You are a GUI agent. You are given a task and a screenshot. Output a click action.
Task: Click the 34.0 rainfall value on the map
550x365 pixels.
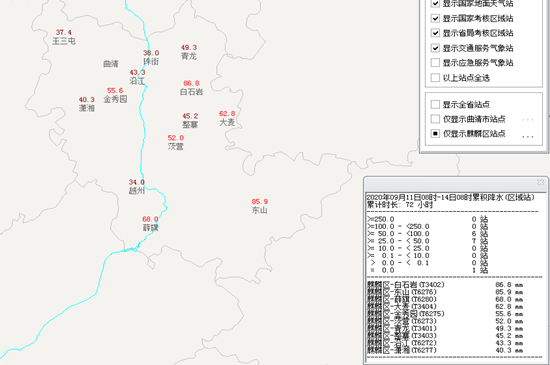point(136,182)
